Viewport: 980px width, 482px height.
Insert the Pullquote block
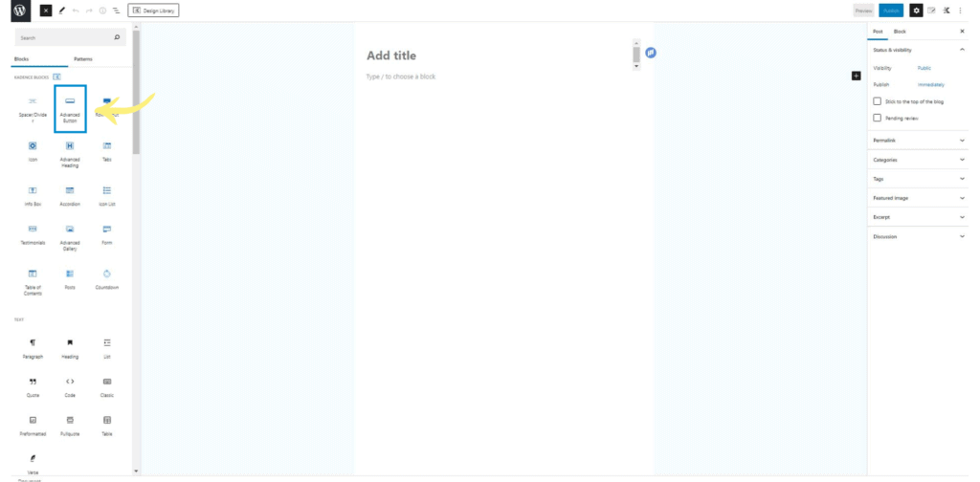coord(70,426)
